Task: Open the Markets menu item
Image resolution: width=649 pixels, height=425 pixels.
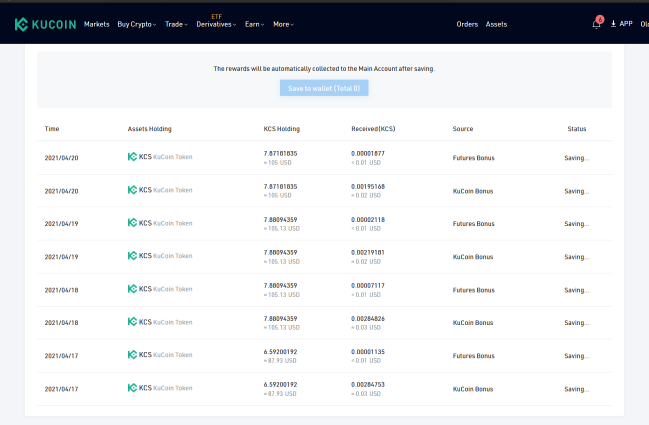Action: point(96,24)
